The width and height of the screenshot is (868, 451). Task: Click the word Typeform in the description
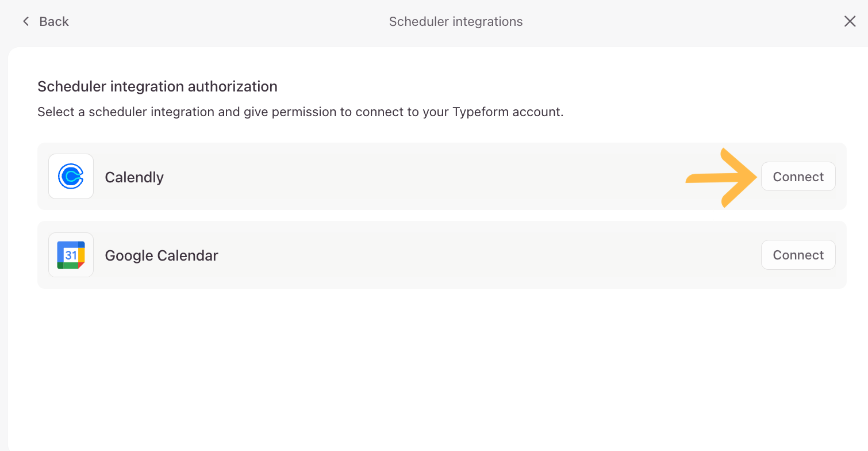click(478, 112)
